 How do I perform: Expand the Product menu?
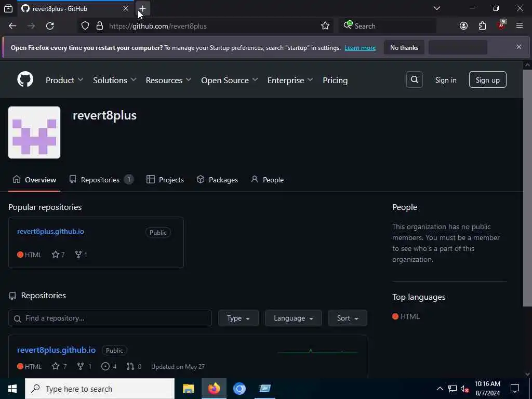[64, 80]
